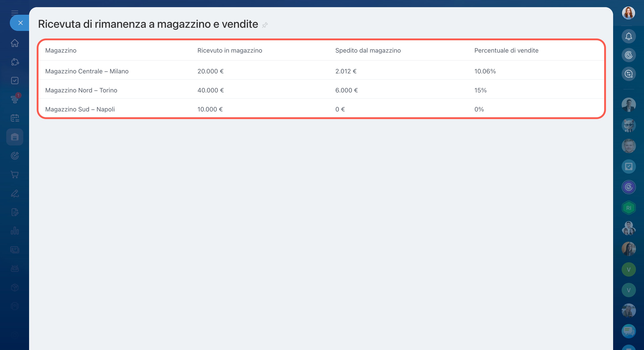Image resolution: width=644 pixels, height=350 pixels.
Task: Open the bar chart analytics sidebar icon
Action: pyautogui.click(x=15, y=231)
